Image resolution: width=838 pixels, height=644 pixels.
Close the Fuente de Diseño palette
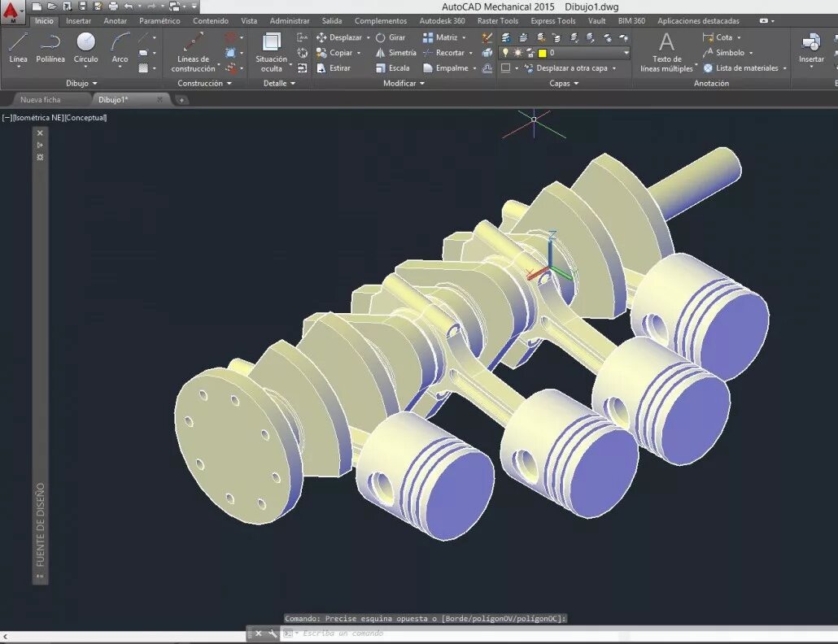pos(40,133)
